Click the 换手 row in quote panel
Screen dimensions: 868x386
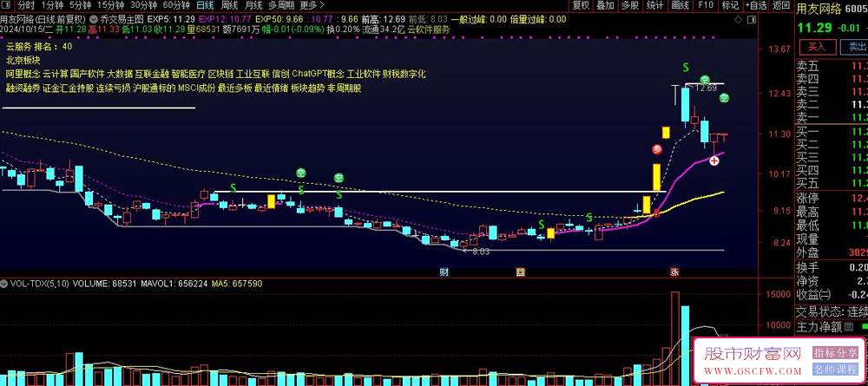(832, 266)
